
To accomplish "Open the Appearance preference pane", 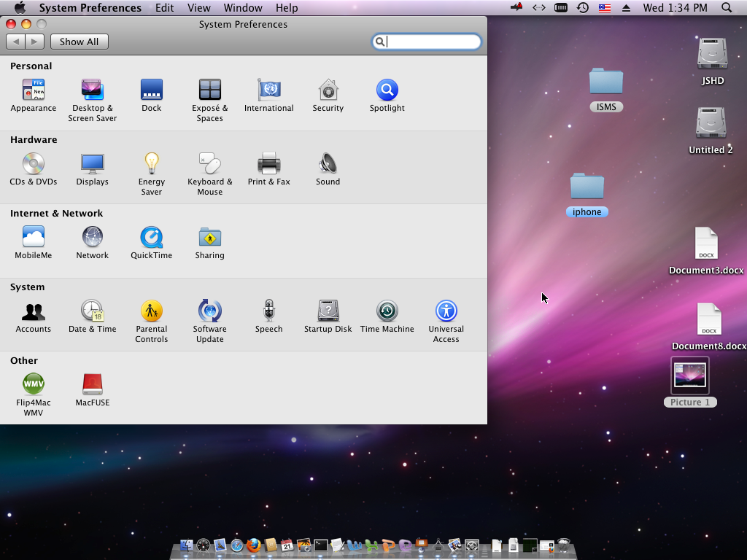I will (x=34, y=96).
